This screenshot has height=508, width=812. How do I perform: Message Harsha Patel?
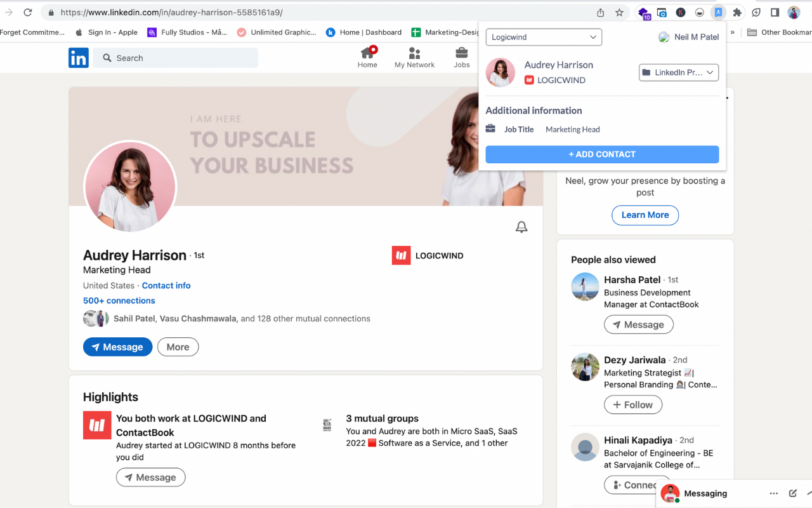click(x=639, y=324)
